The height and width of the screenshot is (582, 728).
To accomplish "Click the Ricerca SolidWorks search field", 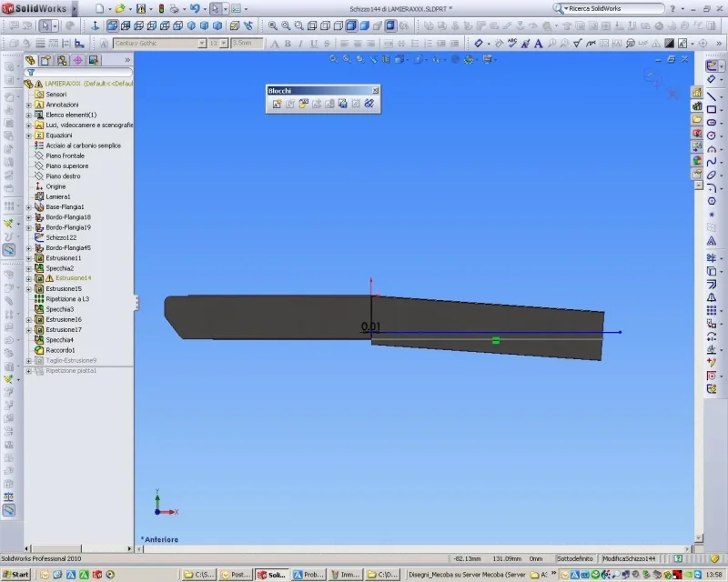I will [609, 8].
